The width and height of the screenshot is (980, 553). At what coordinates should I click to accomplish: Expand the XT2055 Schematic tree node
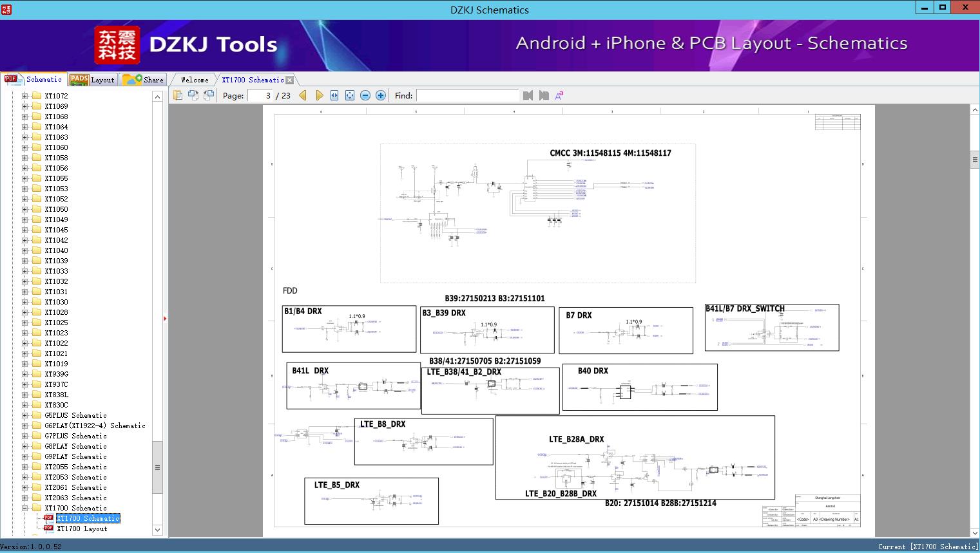(x=25, y=467)
